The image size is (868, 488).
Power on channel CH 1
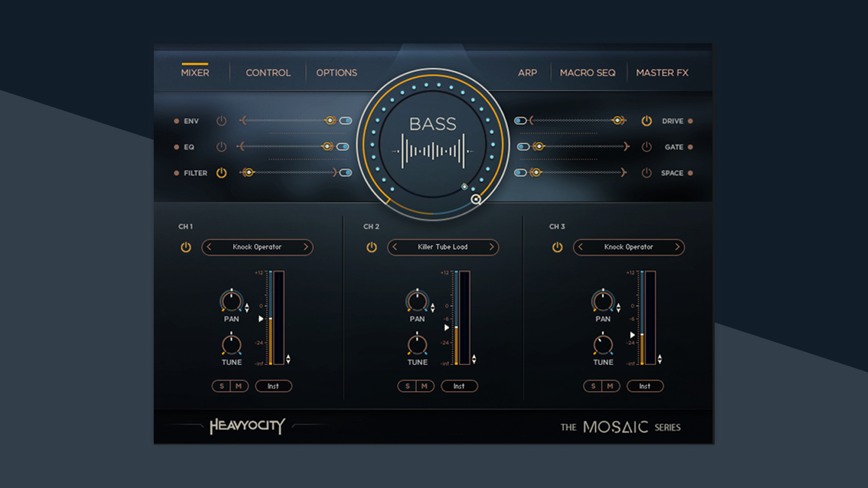[x=186, y=247]
